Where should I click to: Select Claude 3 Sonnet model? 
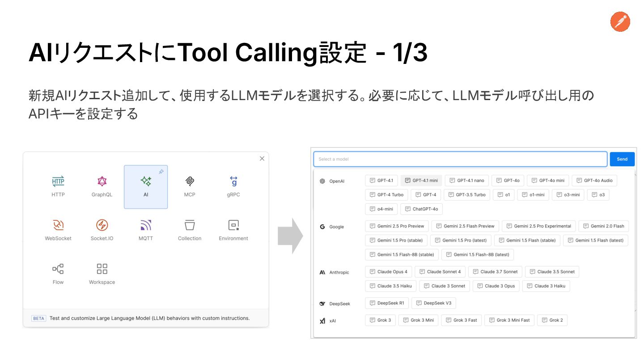tap(445, 286)
